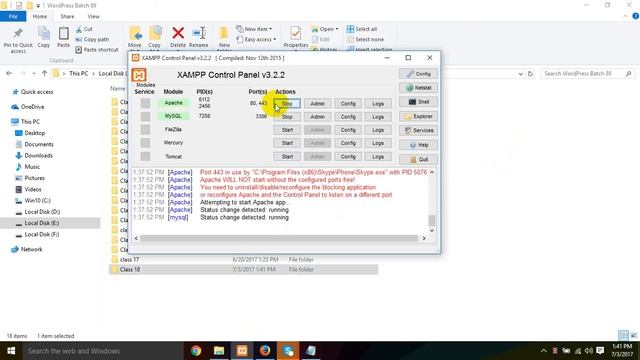Open the New item dropdown

[x=254, y=29]
